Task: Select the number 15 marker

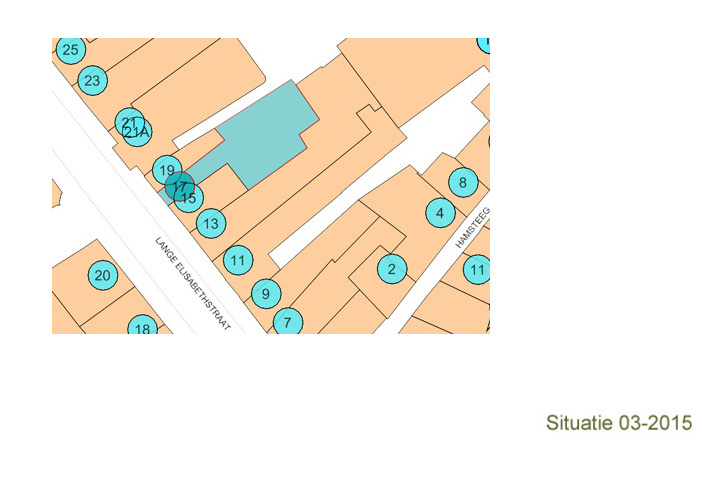Action: coord(190,198)
